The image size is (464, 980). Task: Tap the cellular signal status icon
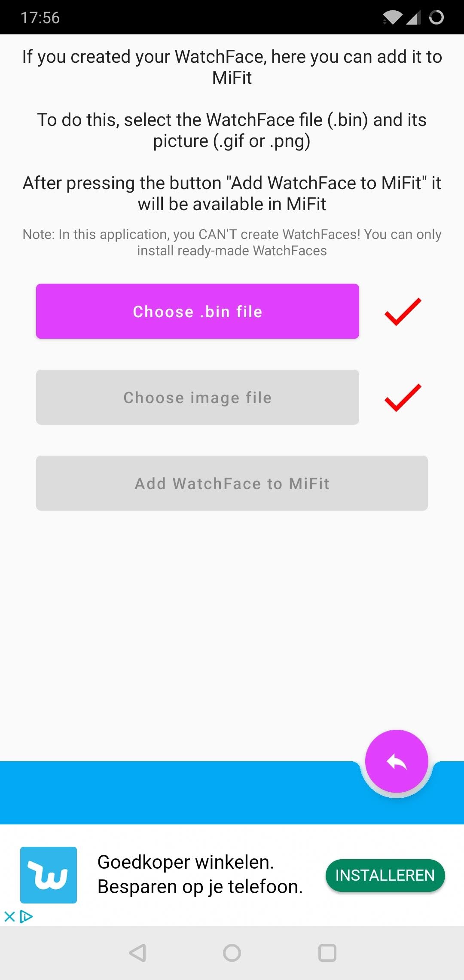[413, 18]
